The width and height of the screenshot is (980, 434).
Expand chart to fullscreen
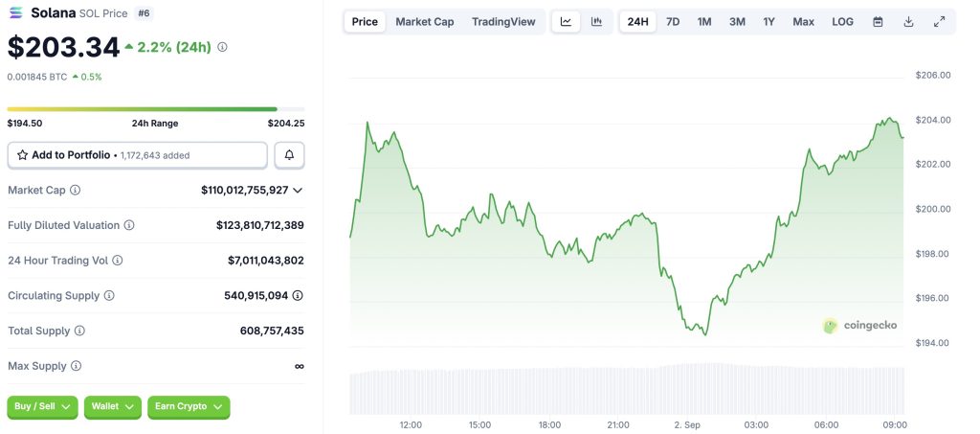(x=939, y=21)
